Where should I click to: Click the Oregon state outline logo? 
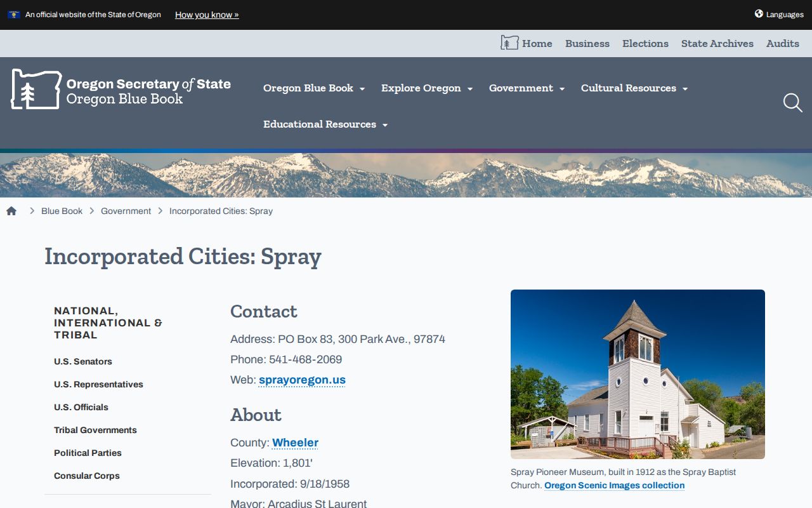click(36, 89)
